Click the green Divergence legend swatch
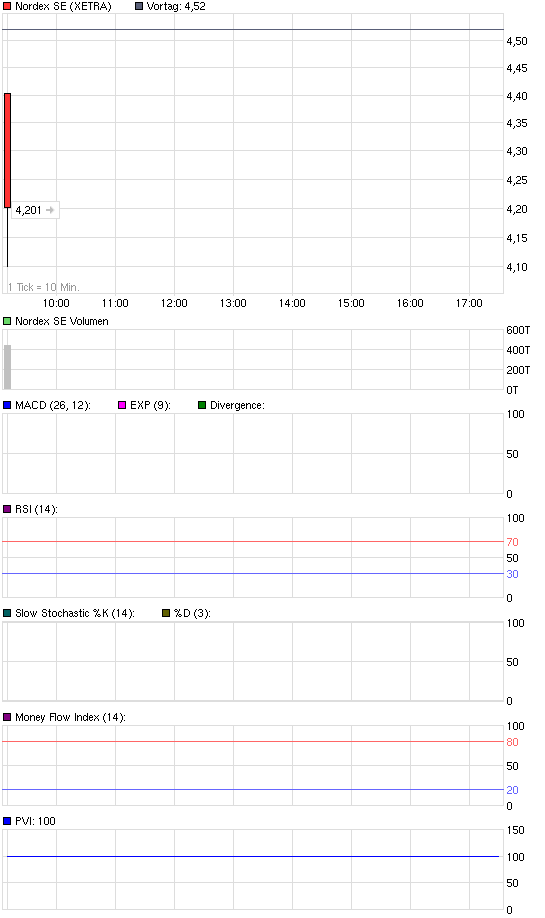The image size is (545, 918). [x=202, y=405]
